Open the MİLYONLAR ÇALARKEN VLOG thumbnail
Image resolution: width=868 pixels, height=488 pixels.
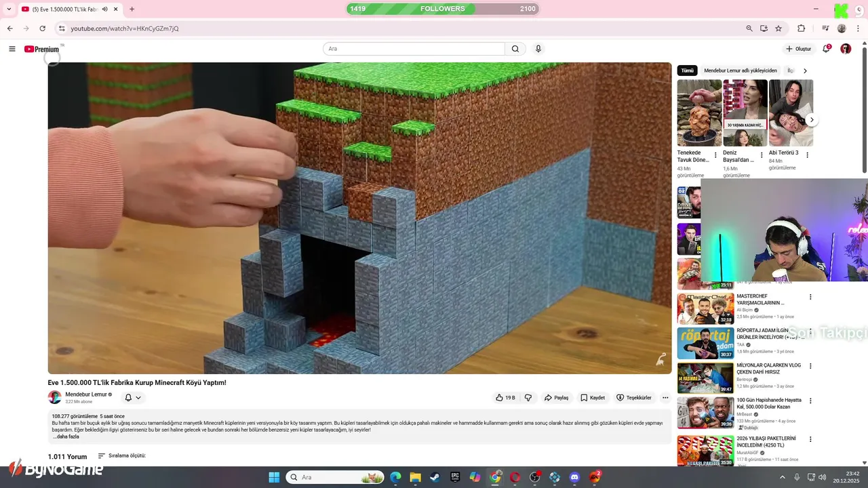[705, 378]
